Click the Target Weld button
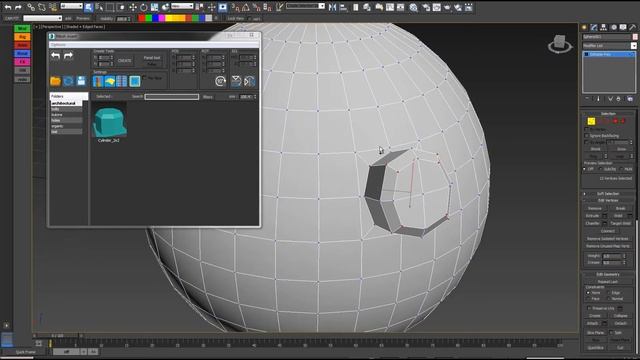The image size is (640, 360). 620,223
